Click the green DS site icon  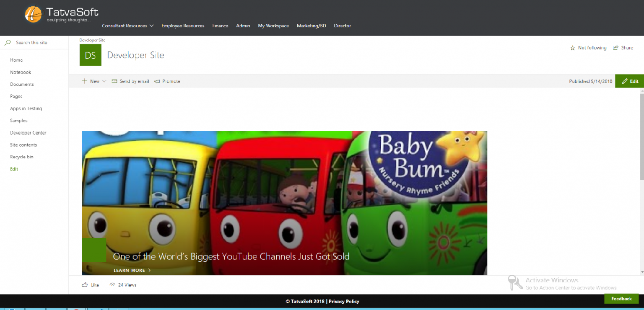coord(90,55)
